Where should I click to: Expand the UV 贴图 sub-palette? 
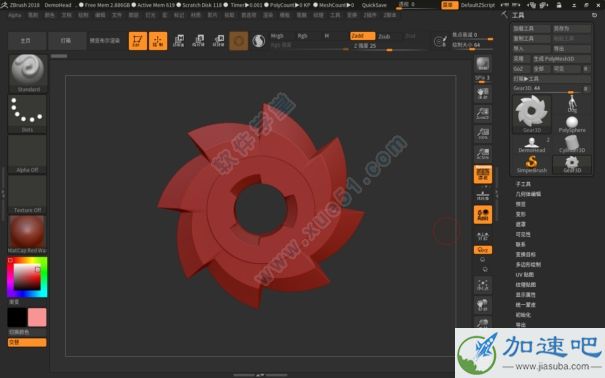point(525,274)
